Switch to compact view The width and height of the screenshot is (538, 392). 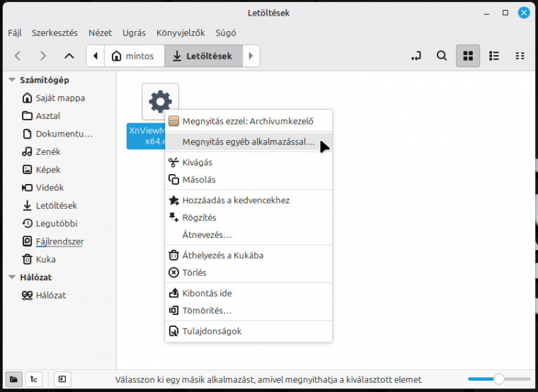pyautogui.click(x=520, y=56)
